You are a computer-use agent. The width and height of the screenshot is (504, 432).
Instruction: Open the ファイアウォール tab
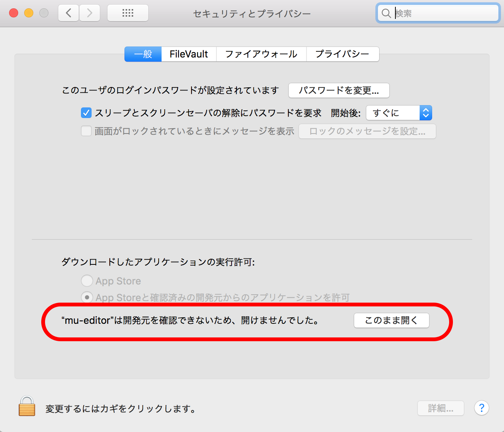coord(261,54)
